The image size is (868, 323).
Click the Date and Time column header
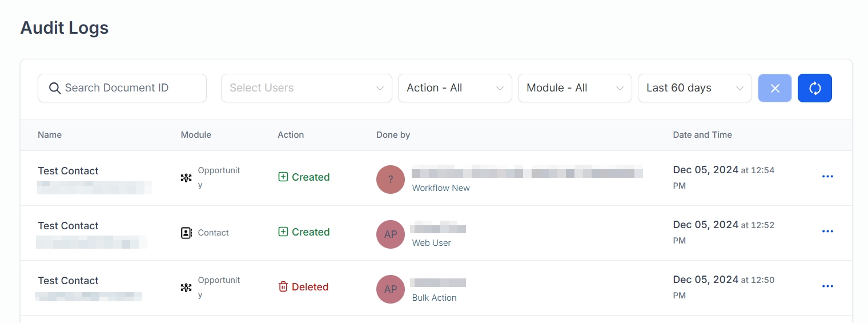click(702, 135)
